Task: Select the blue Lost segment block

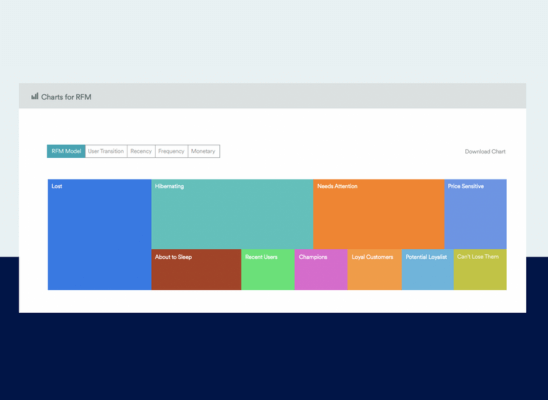Action: (x=100, y=234)
